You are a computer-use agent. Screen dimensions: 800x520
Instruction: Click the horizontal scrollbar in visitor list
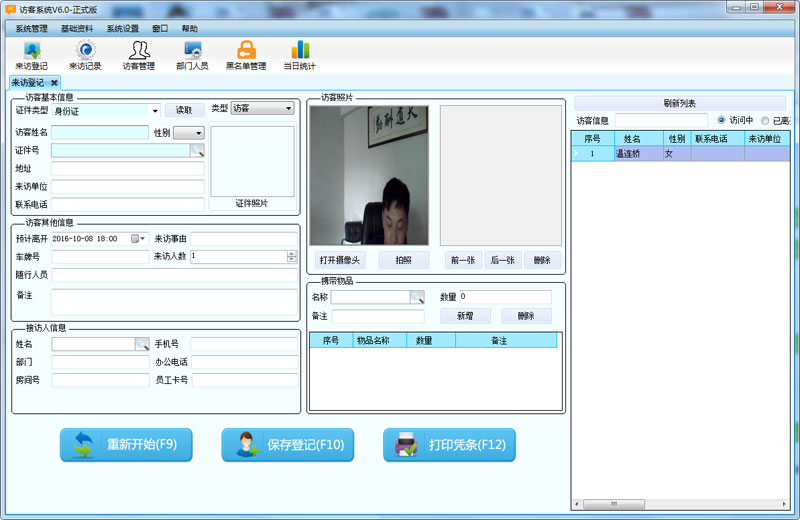click(614, 504)
